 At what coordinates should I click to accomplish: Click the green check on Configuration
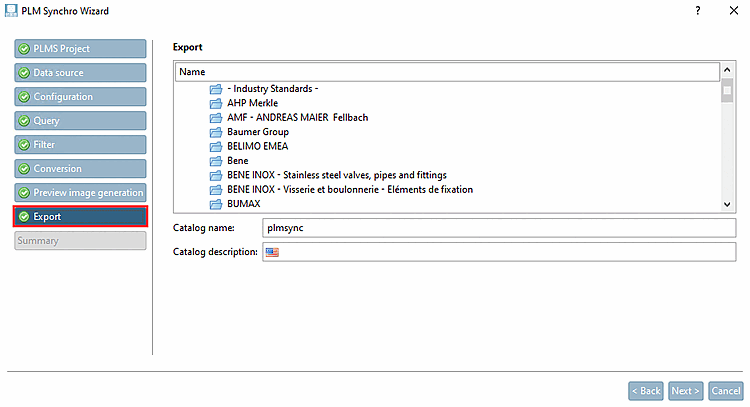click(24, 97)
